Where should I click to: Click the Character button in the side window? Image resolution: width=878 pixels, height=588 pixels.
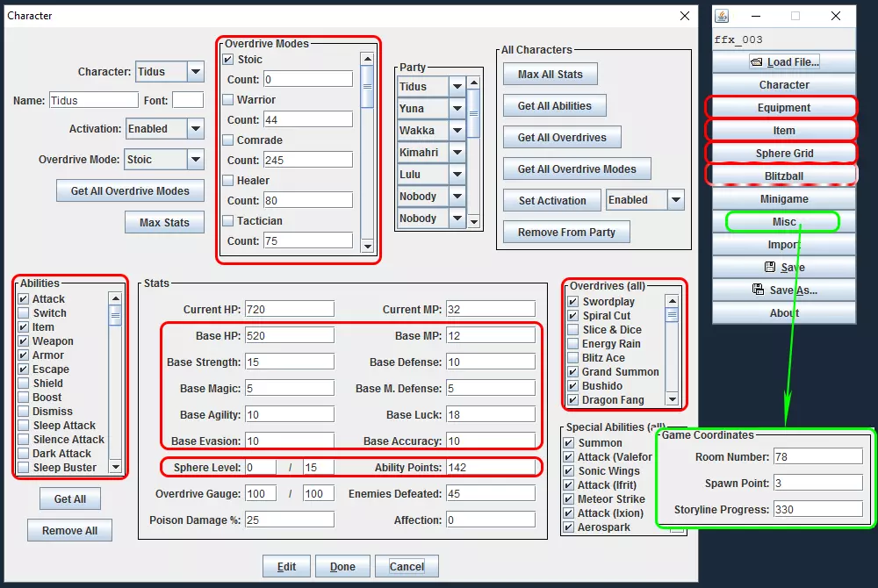point(784,85)
